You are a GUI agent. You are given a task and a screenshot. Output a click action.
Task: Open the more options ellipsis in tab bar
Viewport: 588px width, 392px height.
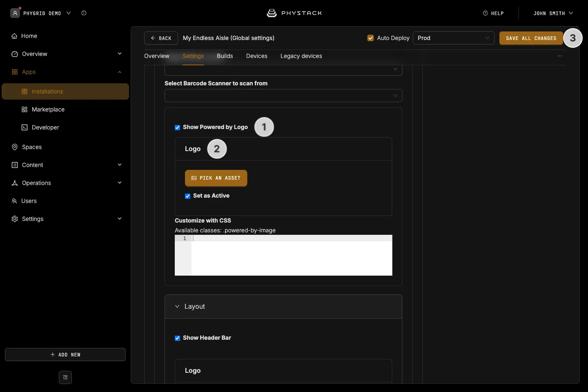pyautogui.click(x=560, y=56)
